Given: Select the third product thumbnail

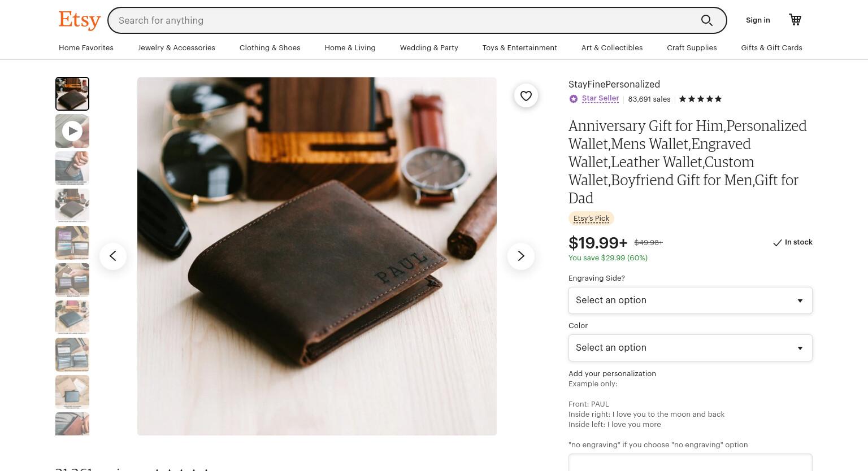Looking at the screenshot, I should (x=72, y=168).
